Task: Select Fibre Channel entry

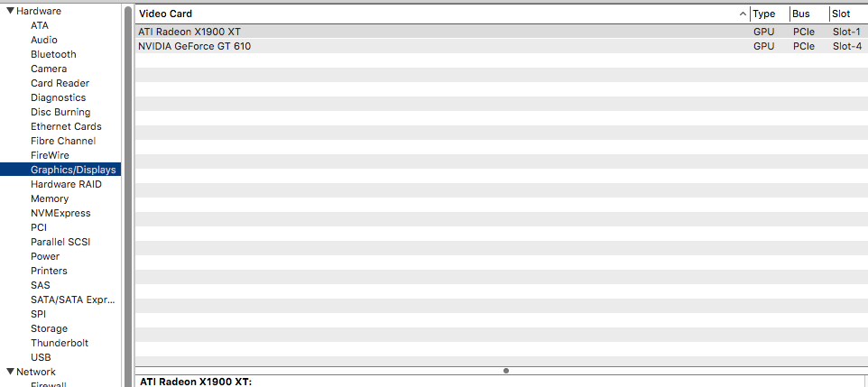Action: (63, 141)
